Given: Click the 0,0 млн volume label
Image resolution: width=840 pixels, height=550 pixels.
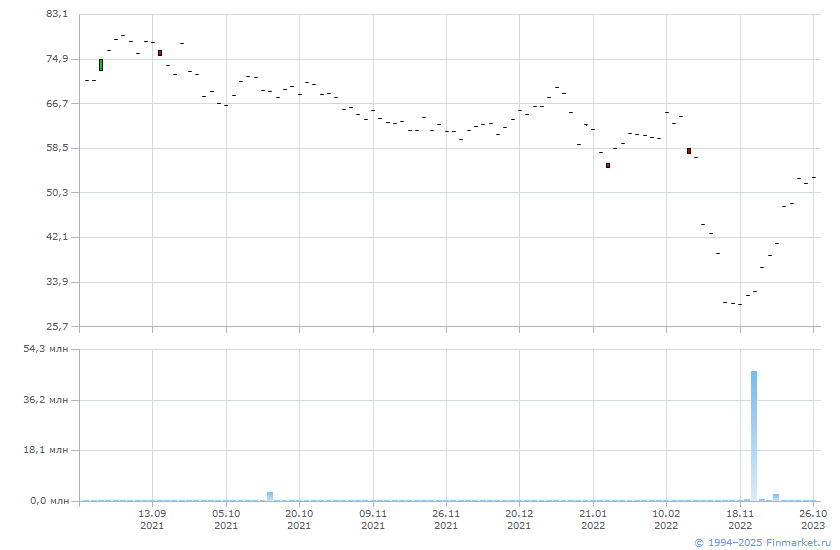Looking at the screenshot, I should pyautogui.click(x=49, y=501).
